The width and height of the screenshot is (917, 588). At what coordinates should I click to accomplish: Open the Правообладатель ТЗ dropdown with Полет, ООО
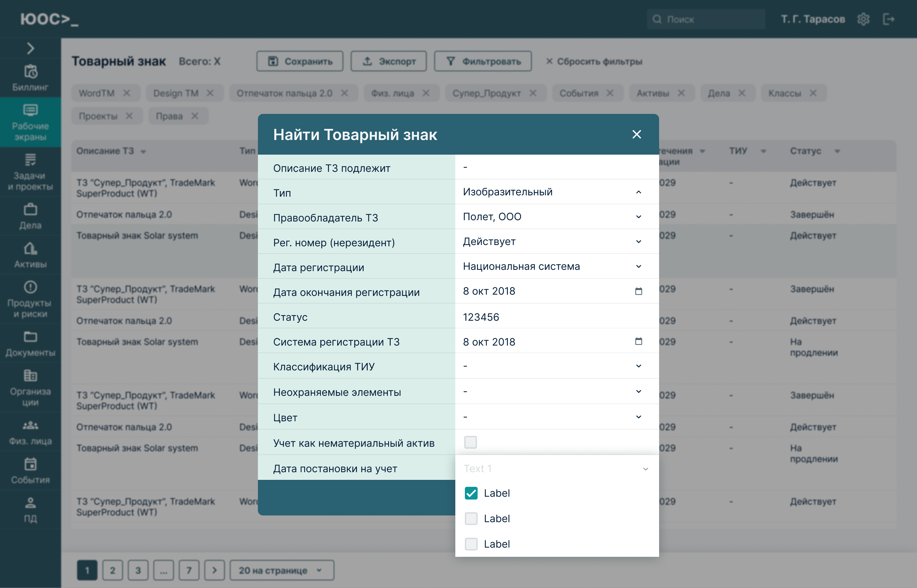tap(638, 217)
